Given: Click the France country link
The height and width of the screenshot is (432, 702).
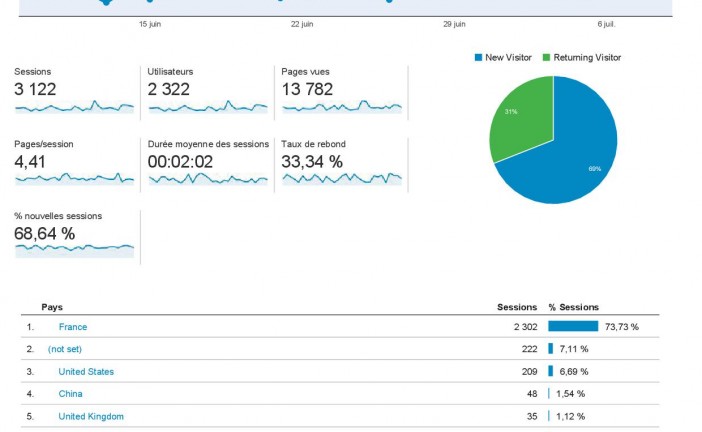Looking at the screenshot, I should tap(72, 327).
